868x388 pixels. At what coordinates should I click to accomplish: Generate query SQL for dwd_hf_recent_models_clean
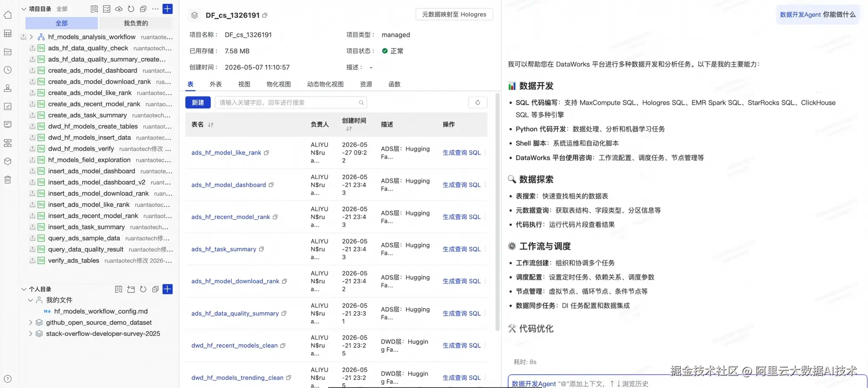click(461, 345)
